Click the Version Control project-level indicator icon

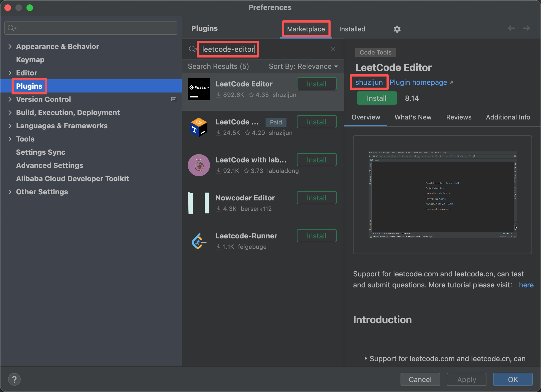pos(174,99)
